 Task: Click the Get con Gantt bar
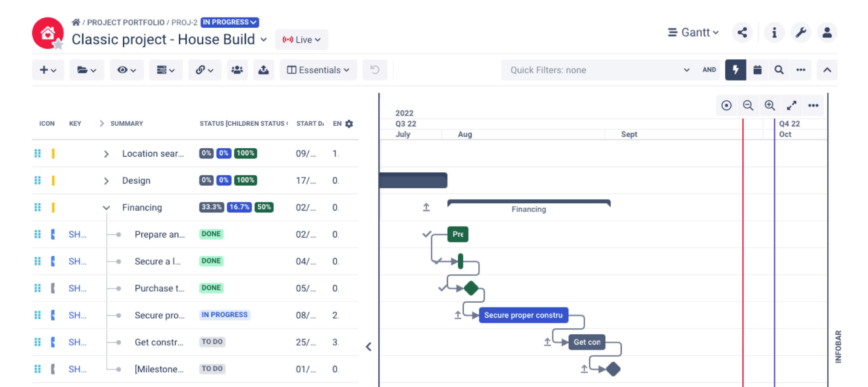point(587,342)
